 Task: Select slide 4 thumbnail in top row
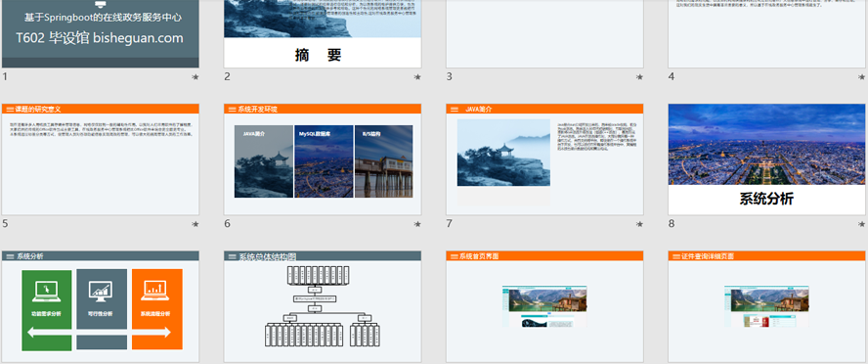(x=767, y=34)
